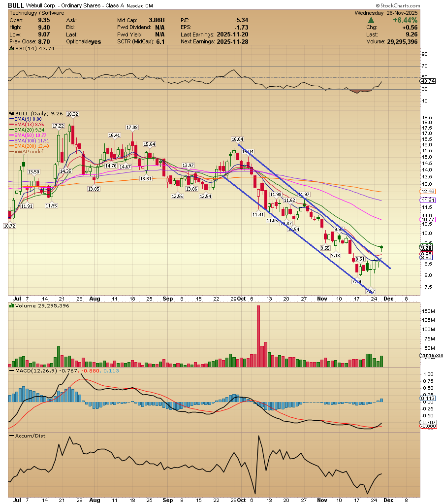
Task: Click the Volume bars panel icon
Action: 11,305
